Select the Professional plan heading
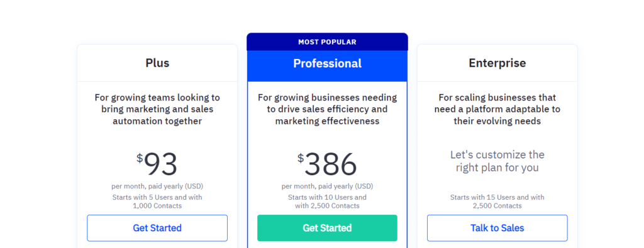644x248 pixels. (x=327, y=63)
